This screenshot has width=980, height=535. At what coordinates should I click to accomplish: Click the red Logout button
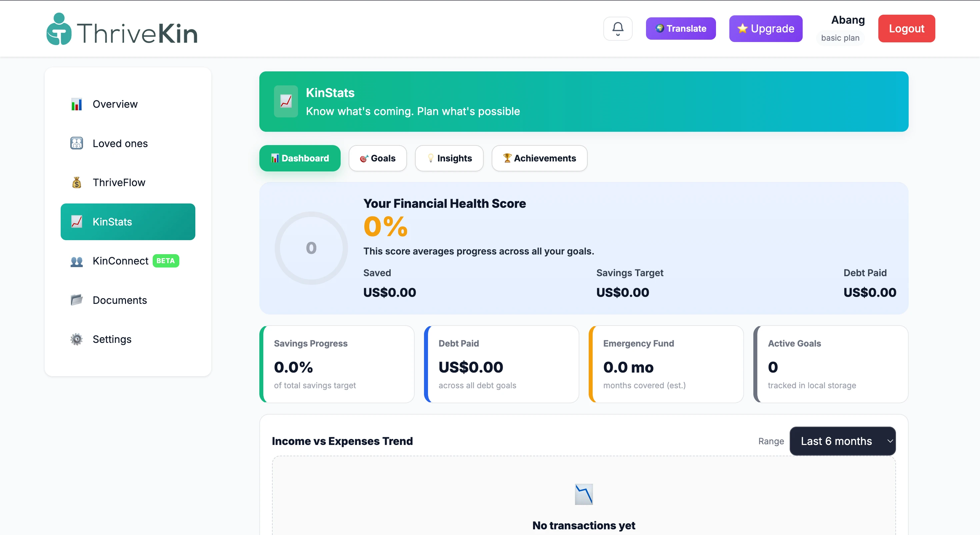pos(906,29)
